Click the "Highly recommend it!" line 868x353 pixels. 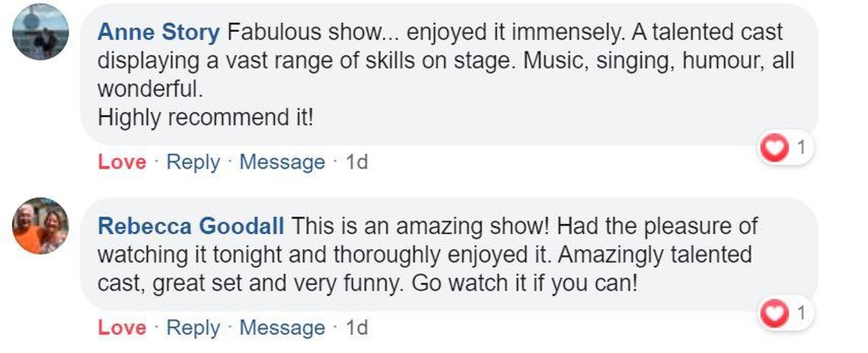coord(206,119)
